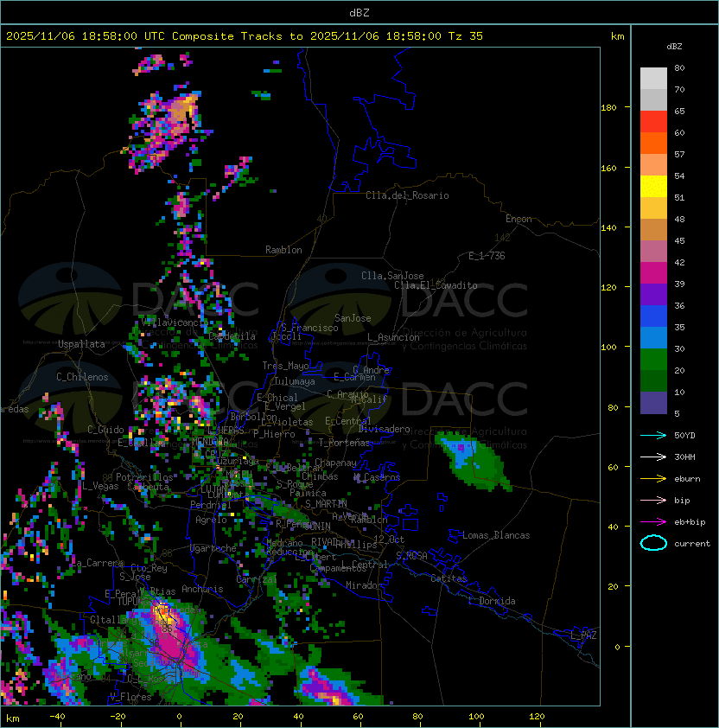Click the white 30HM arrow legend icon
Viewport: 719px width, 728px height.
tap(653, 457)
